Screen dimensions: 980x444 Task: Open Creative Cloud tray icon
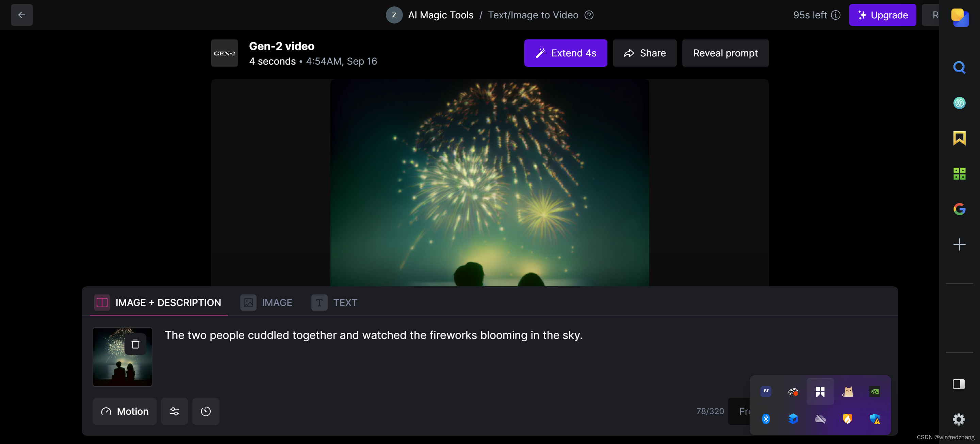click(793, 392)
